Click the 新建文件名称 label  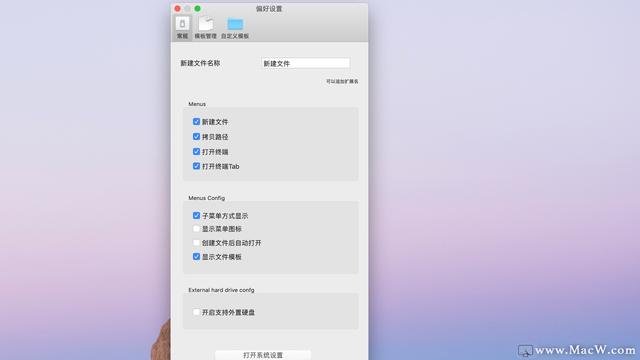[x=200, y=63]
